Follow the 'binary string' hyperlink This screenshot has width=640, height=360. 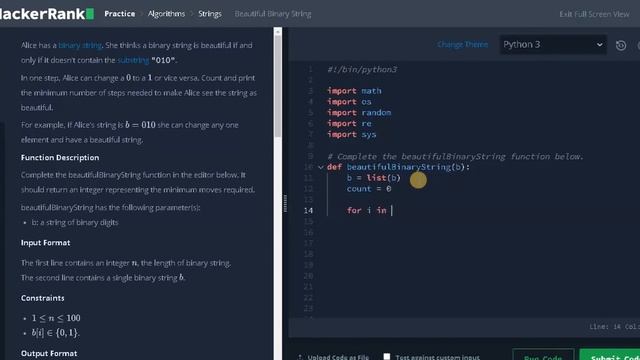tap(80, 45)
